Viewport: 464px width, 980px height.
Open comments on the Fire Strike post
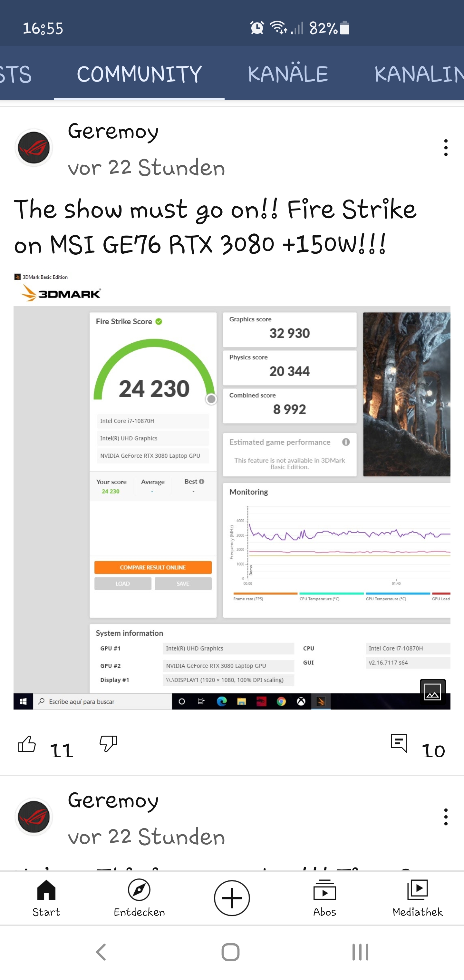click(399, 743)
